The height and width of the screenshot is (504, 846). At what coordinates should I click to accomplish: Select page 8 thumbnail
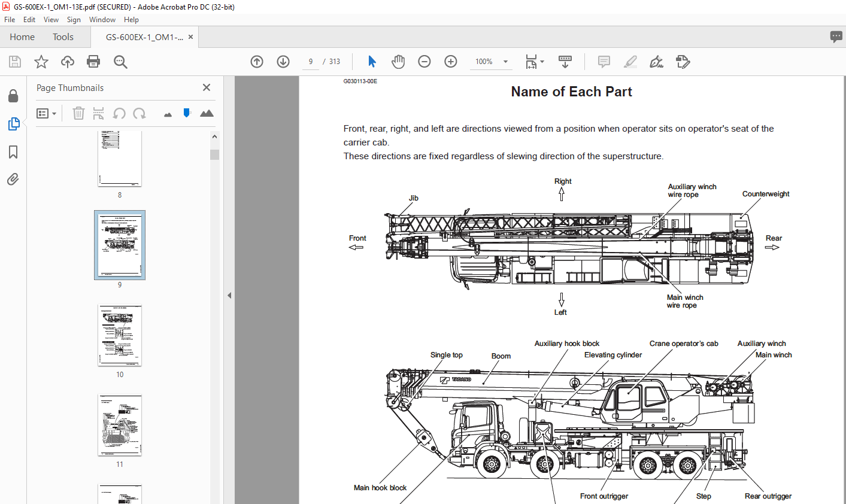pos(120,159)
